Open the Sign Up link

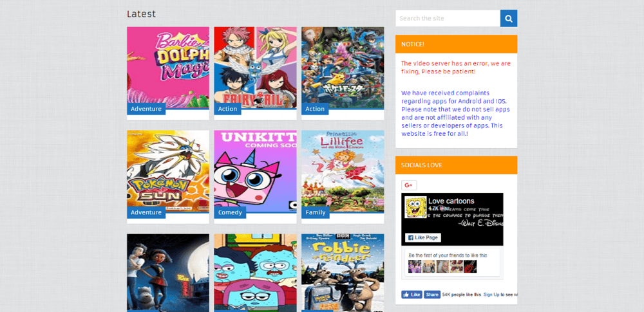tap(491, 295)
